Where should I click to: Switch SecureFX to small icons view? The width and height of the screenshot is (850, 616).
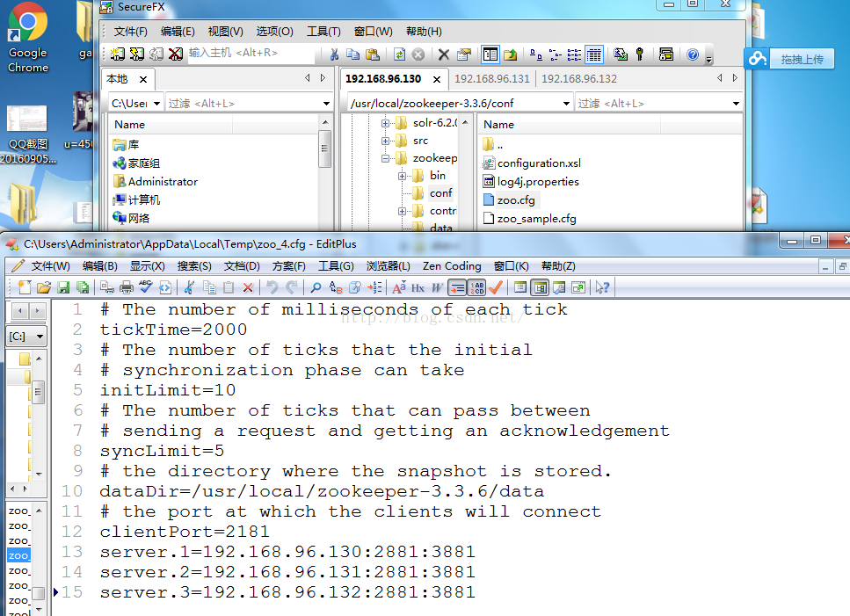[556, 54]
